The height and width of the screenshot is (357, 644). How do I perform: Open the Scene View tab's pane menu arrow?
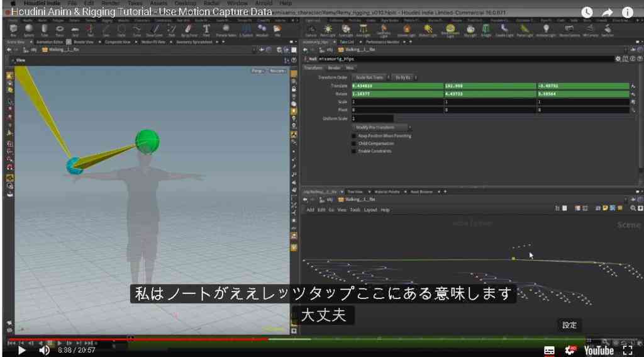click(31, 42)
